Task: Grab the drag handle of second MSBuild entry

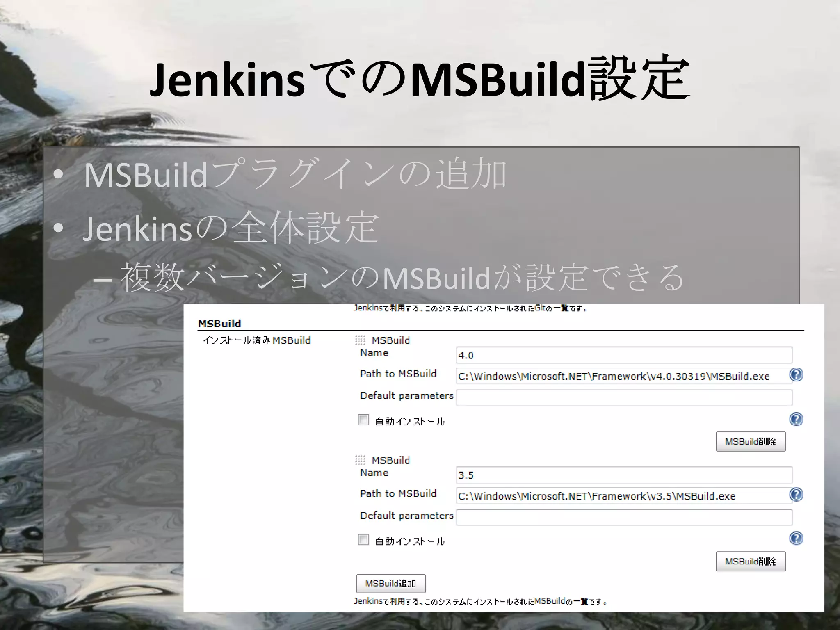Action: coord(360,460)
